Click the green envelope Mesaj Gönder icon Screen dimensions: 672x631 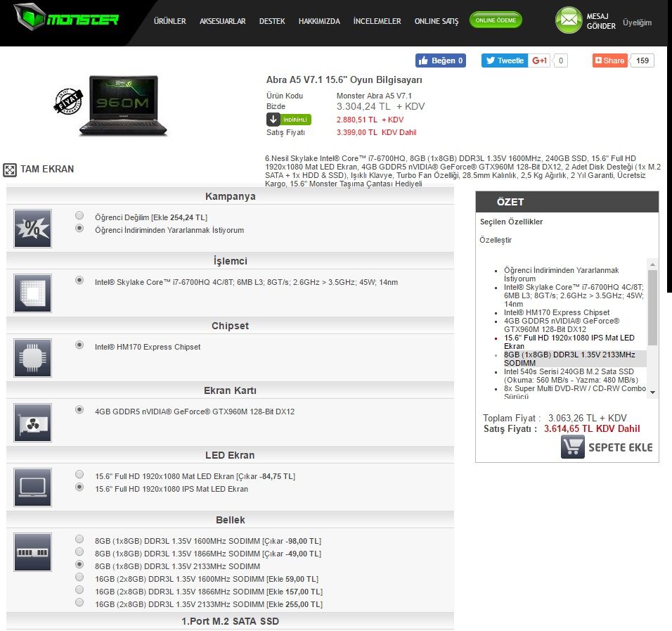click(568, 20)
